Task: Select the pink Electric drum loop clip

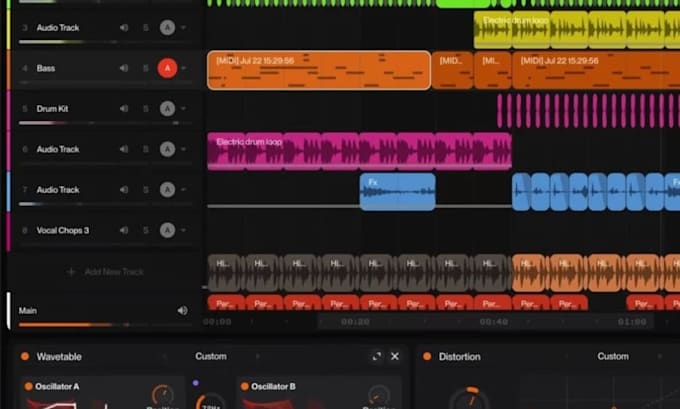Action: (x=360, y=151)
